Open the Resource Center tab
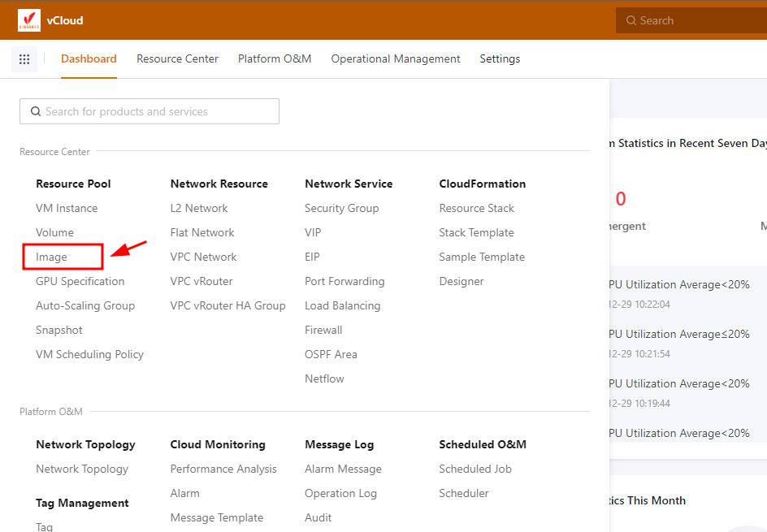The image size is (767, 532). pyautogui.click(x=177, y=58)
